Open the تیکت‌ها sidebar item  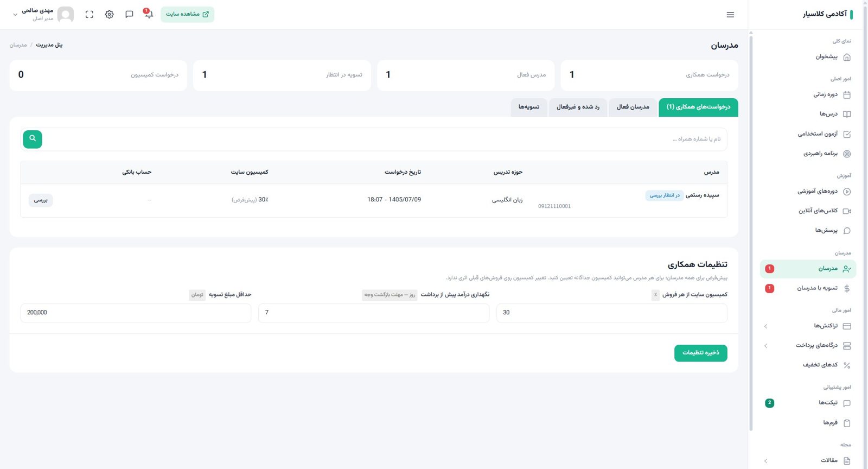[x=808, y=403]
